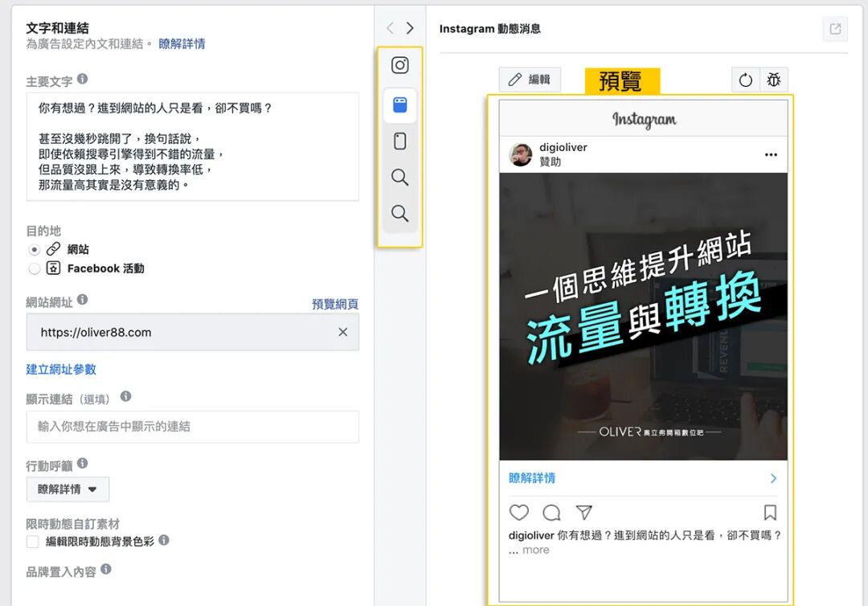Screen dimensions: 868x606
Task: Click the CTA bar right arrow
Action: tap(773, 479)
